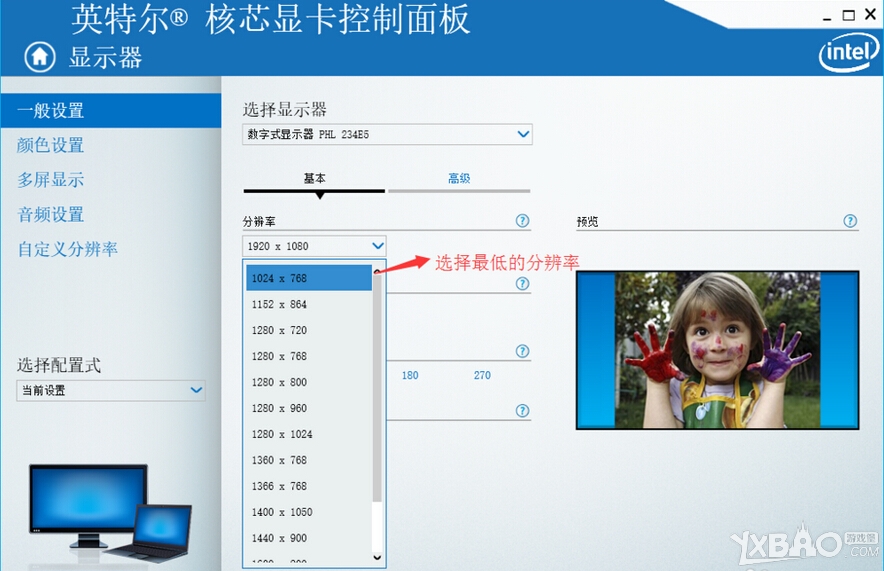Click help icon directly below resolution help

pyautogui.click(x=523, y=284)
